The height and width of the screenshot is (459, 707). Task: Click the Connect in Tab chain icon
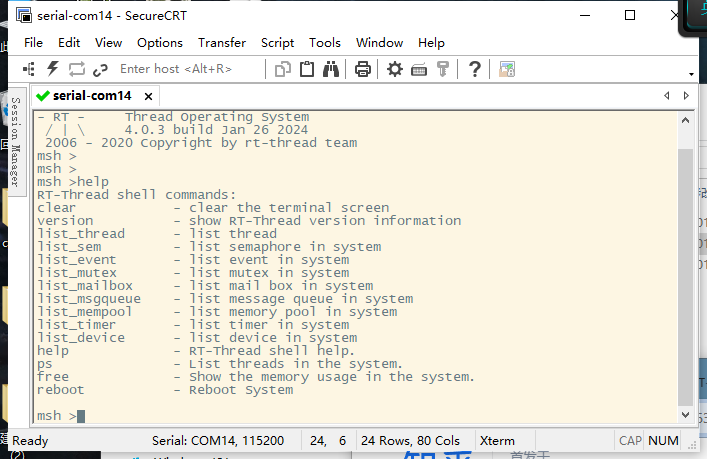point(100,70)
